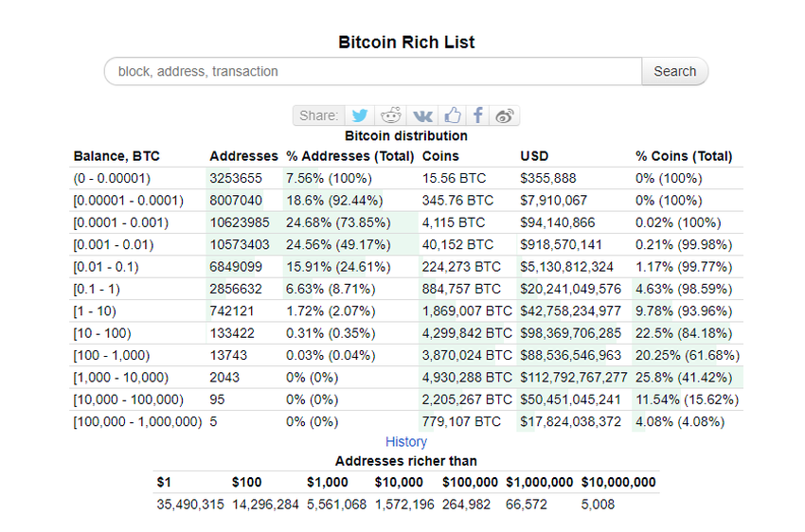Click the '$10,000,000' richer-than header
The height and width of the screenshot is (532, 805).
[x=618, y=482]
